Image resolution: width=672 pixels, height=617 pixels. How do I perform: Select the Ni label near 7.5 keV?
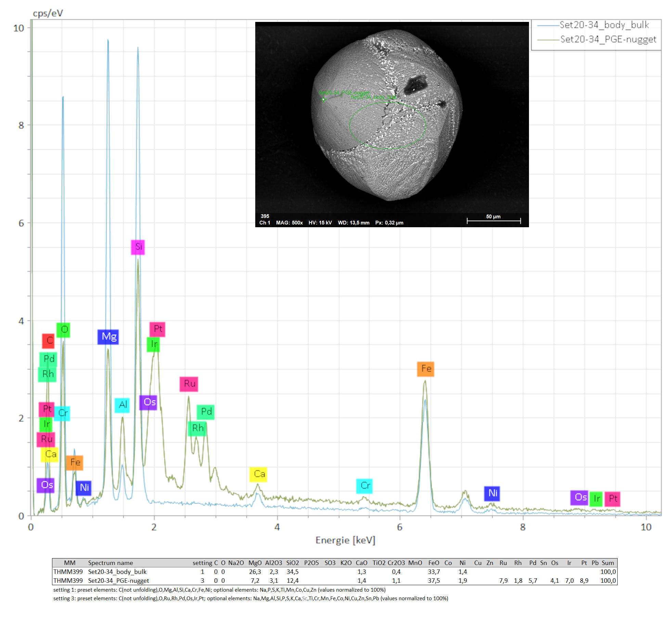(x=492, y=493)
